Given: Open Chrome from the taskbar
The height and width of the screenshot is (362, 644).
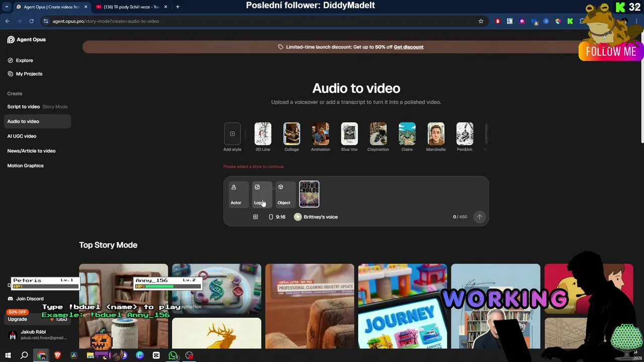Looking at the screenshot, I should pyautogui.click(x=41, y=355).
